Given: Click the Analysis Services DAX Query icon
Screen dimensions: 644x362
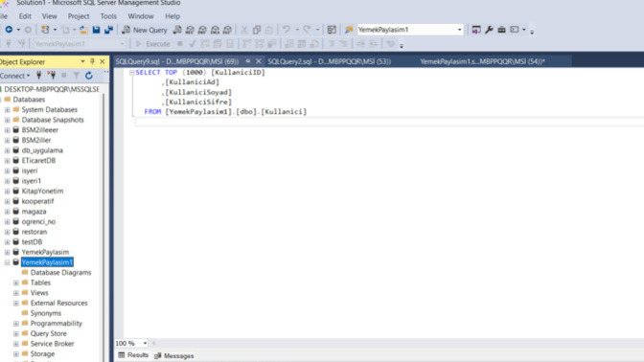Looking at the screenshot, I should 227,30.
